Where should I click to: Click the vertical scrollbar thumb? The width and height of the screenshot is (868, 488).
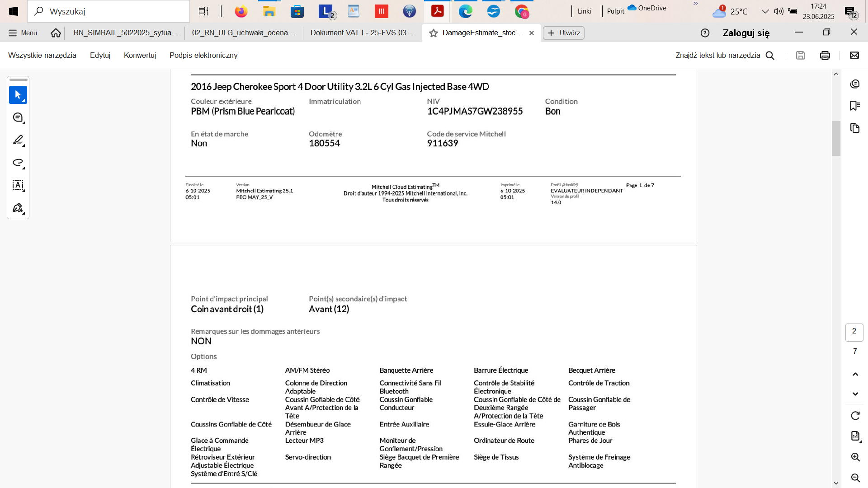point(836,138)
